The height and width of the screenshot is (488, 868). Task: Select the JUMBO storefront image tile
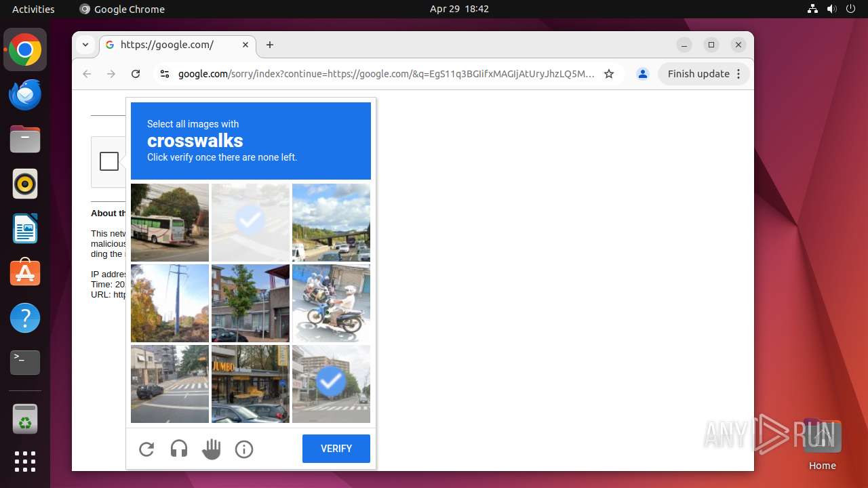[x=250, y=384]
